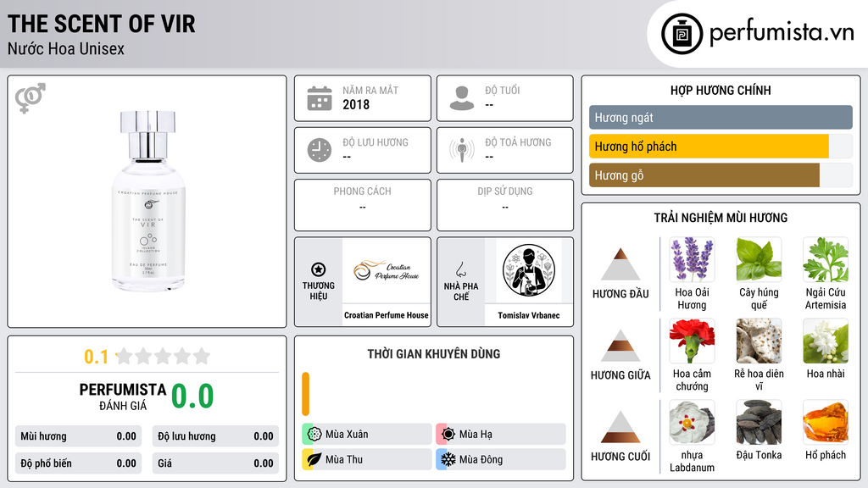Click the Tomislav Vrbanec perfumer portrait

click(529, 270)
